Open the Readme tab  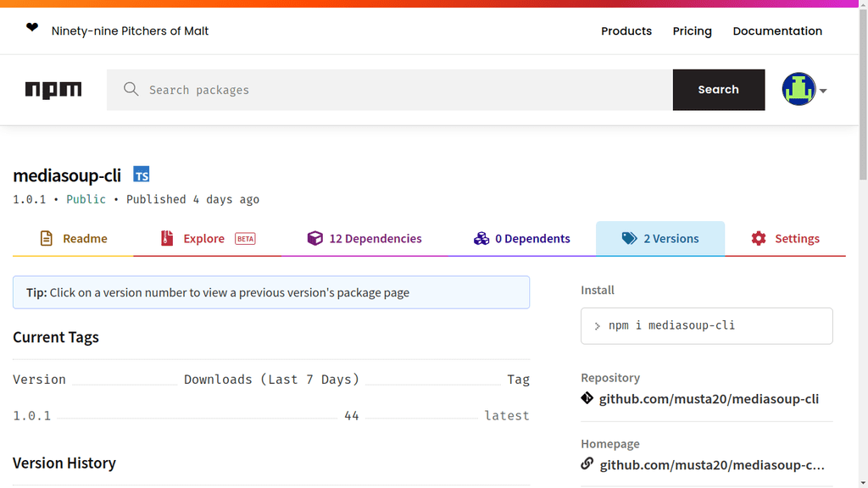[x=73, y=238]
